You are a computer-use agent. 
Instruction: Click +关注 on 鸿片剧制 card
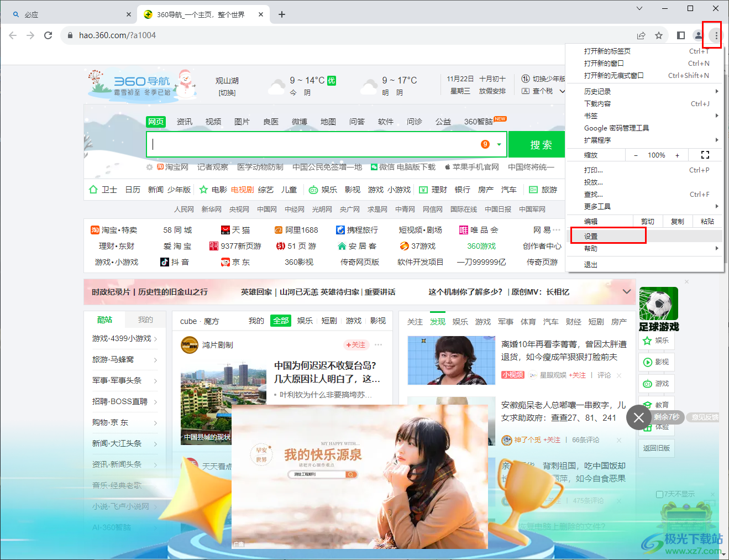click(x=355, y=344)
